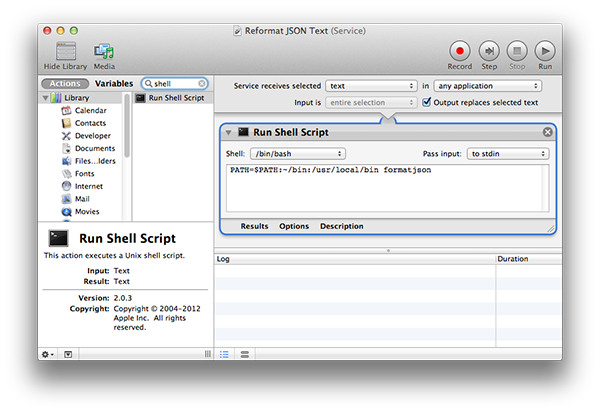Viewport: 600px width, 413px height.
Task: Click the large terminal icon in description
Action: point(59,238)
